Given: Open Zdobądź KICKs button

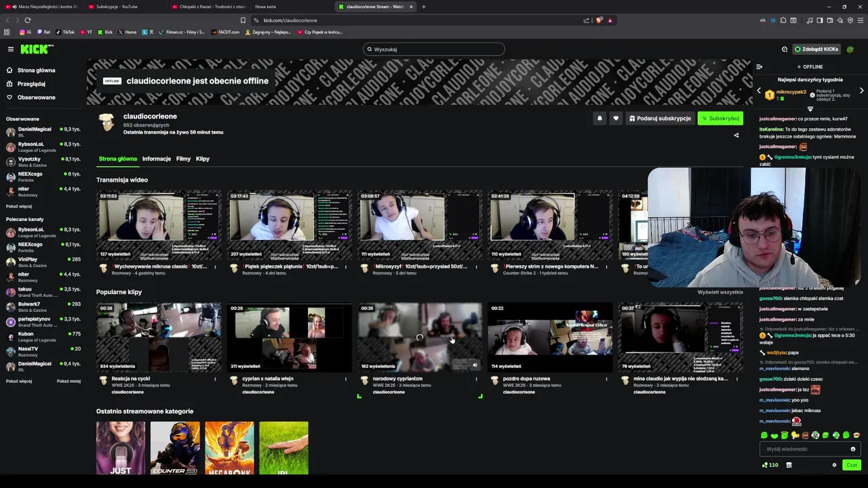Looking at the screenshot, I should coord(816,49).
